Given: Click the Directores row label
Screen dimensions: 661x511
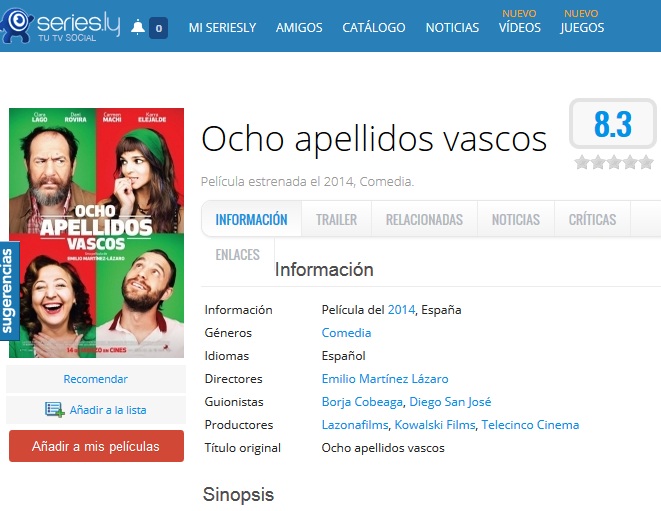Looking at the screenshot, I should point(233,379).
